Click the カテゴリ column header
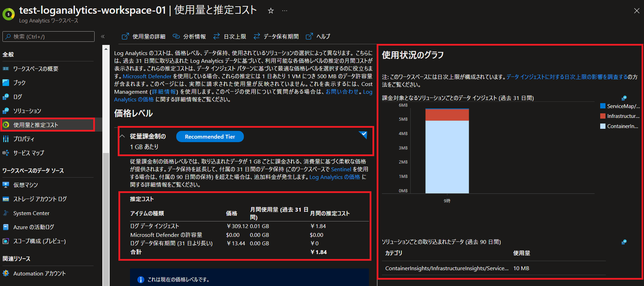This screenshot has height=286, width=644. pyautogui.click(x=394, y=253)
